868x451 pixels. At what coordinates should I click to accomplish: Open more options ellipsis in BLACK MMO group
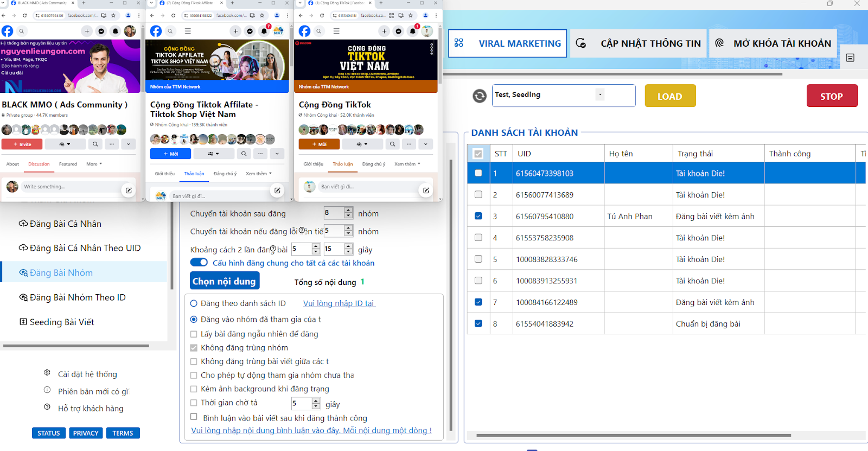tap(112, 144)
